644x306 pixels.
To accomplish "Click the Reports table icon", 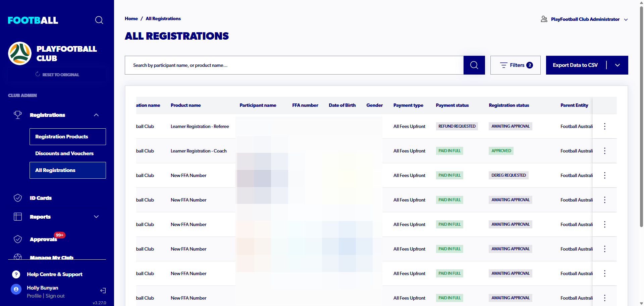I will tap(18, 217).
